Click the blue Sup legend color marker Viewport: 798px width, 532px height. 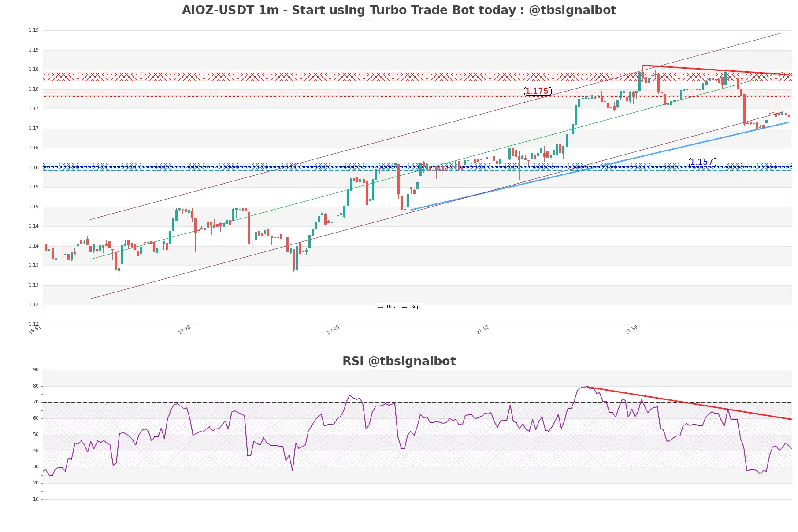405,307
